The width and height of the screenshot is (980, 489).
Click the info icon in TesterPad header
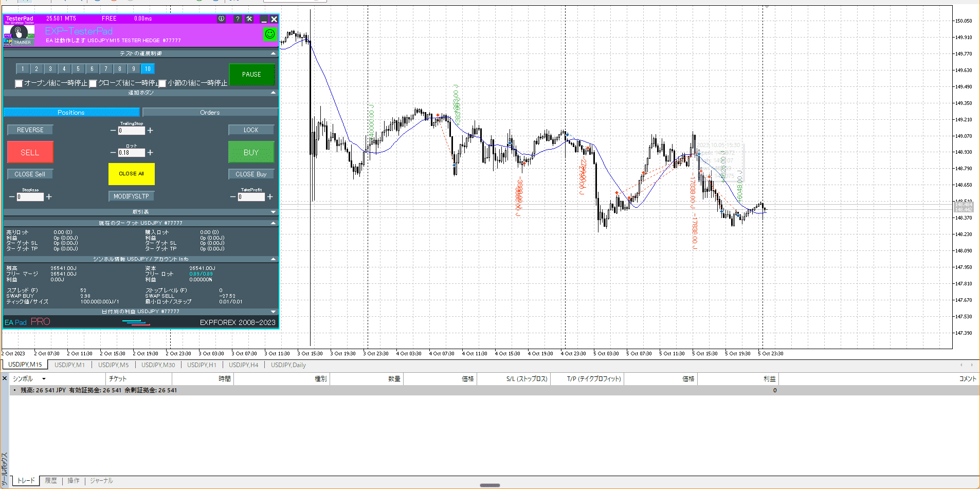[221, 19]
